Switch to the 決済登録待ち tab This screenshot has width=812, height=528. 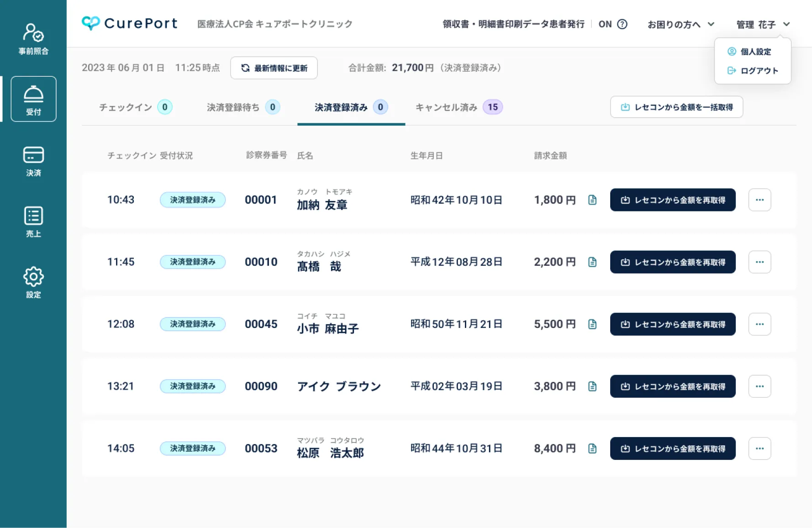pyautogui.click(x=243, y=107)
